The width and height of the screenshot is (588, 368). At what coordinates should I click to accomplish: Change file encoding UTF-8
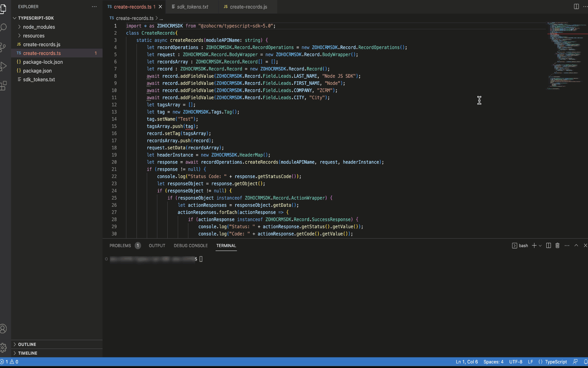click(x=516, y=362)
